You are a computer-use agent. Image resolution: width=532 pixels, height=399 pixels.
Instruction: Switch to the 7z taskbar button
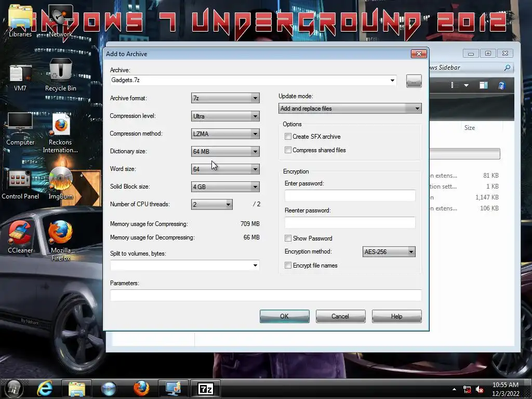pos(206,389)
